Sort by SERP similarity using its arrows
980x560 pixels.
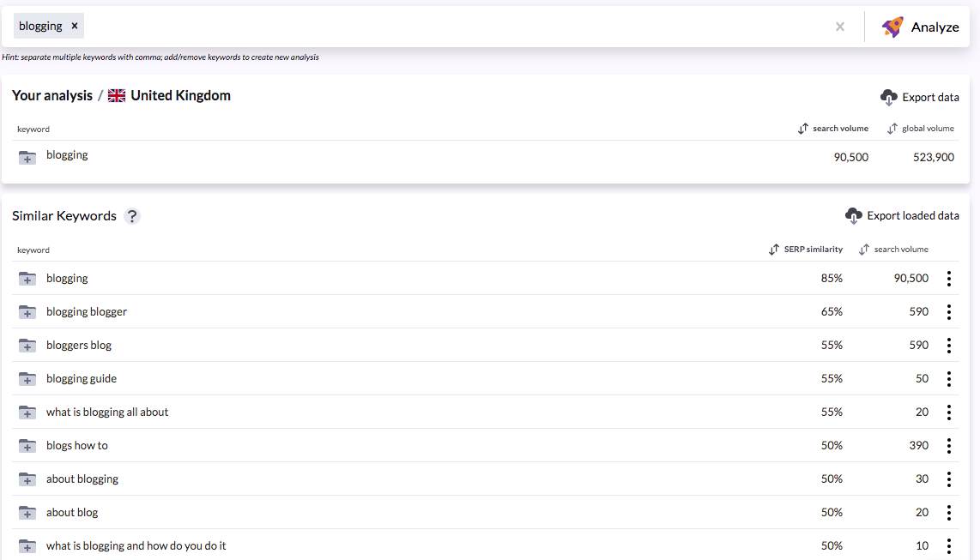pos(771,249)
